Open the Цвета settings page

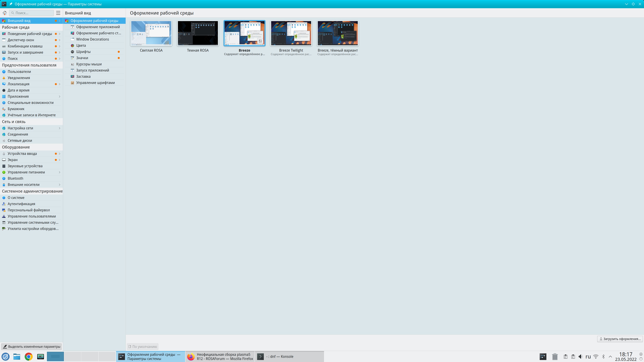coord(81,45)
